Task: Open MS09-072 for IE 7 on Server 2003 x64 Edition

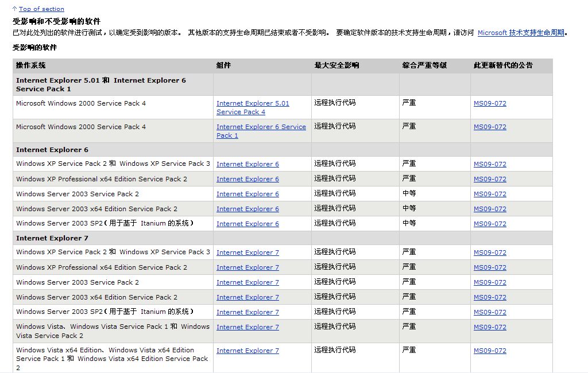Action: point(490,297)
